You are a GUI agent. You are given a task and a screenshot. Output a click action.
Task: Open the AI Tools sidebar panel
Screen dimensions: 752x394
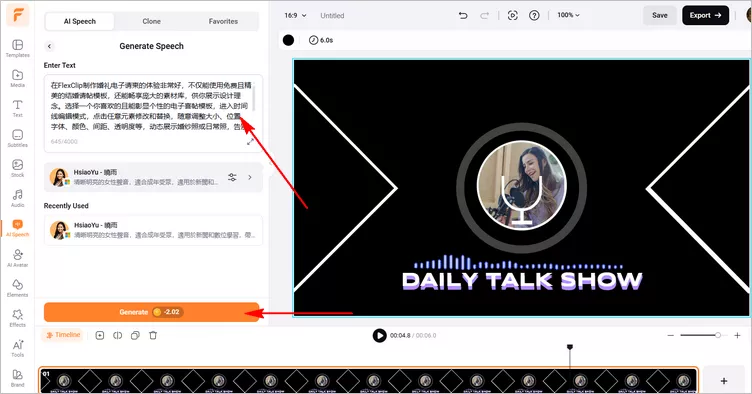(17, 348)
